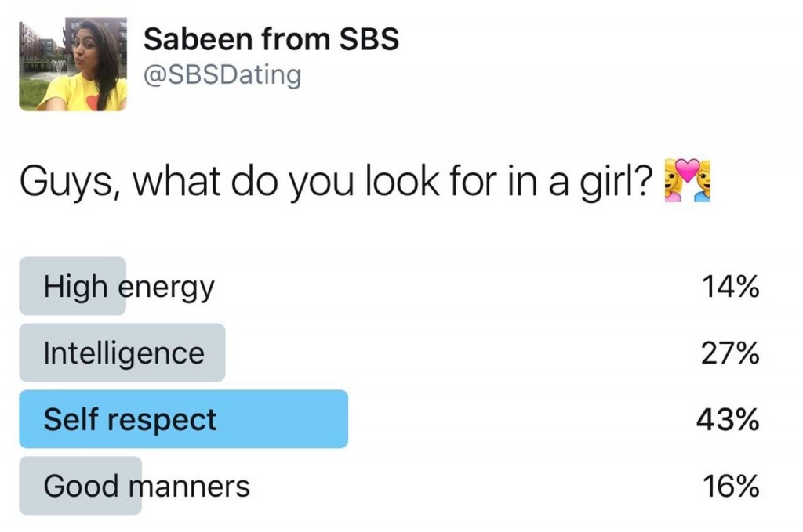Click the gray Good manners result bar
The image size is (803, 532).
81,486
